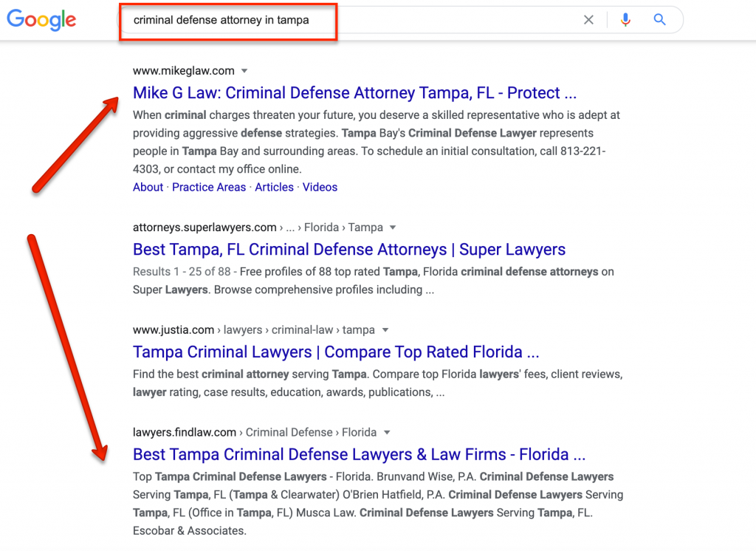Click the Google logo icon

[x=41, y=20]
